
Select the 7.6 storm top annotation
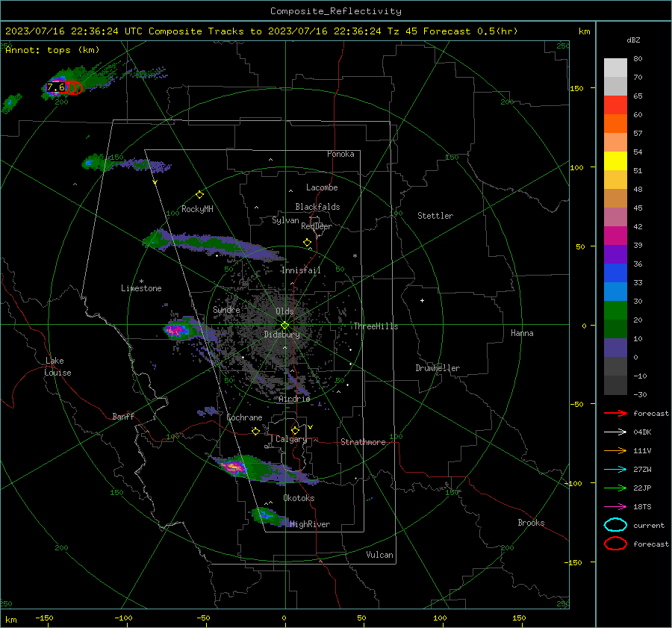[56, 87]
